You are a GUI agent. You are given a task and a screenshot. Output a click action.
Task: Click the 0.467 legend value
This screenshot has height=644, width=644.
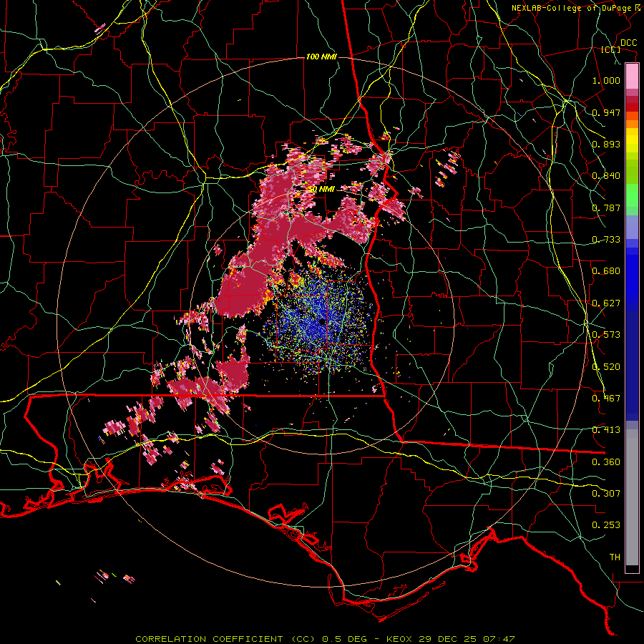tap(606, 399)
